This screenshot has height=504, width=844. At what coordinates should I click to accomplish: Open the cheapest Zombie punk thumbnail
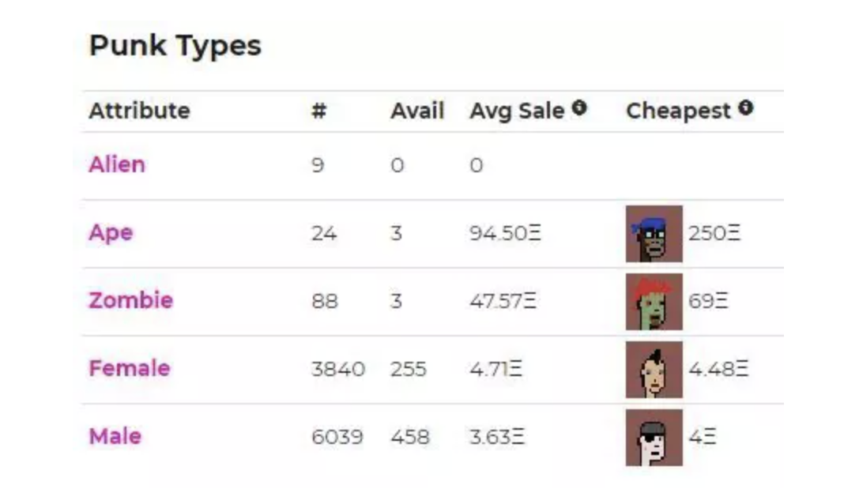(x=654, y=301)
